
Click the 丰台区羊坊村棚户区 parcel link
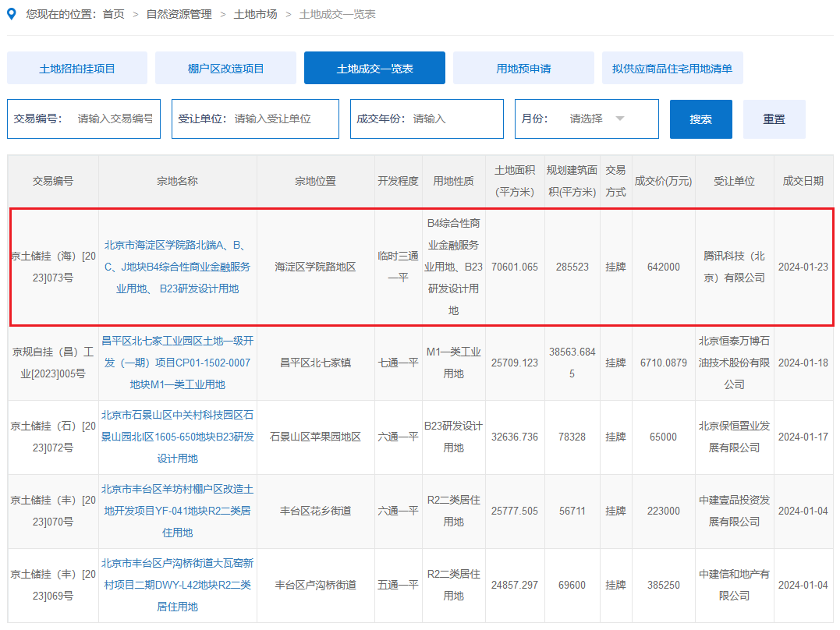coord(177,511)
